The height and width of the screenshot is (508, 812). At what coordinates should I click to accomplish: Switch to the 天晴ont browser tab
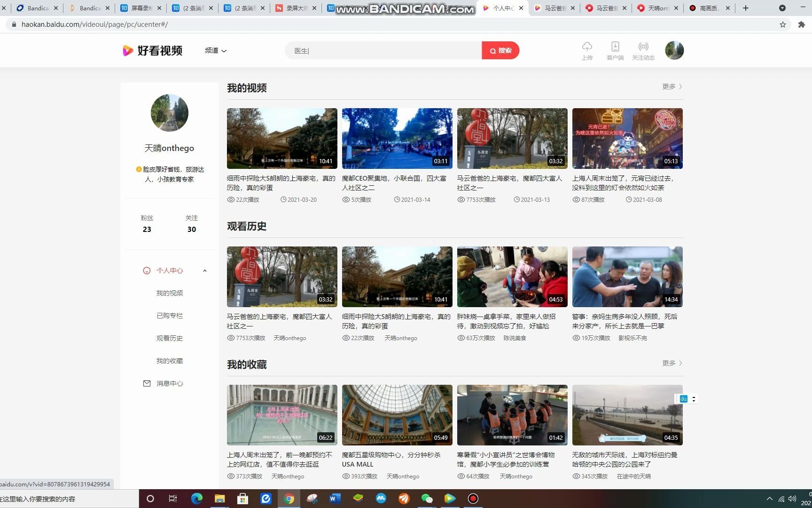[x=658, y=8]
